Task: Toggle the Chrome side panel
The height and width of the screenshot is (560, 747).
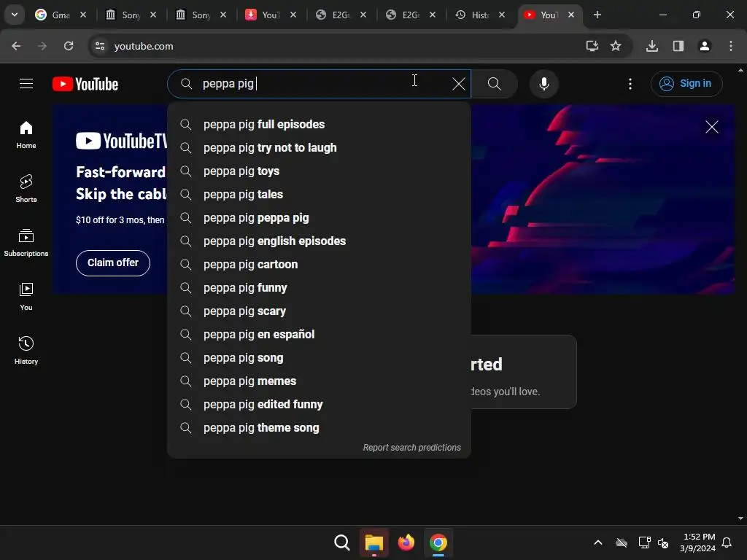Action: coord(678,46)
